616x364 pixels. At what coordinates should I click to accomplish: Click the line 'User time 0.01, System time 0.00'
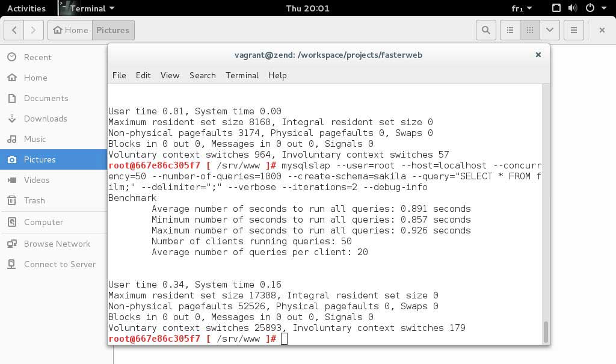pyautogui.click(x=195, y=111)
